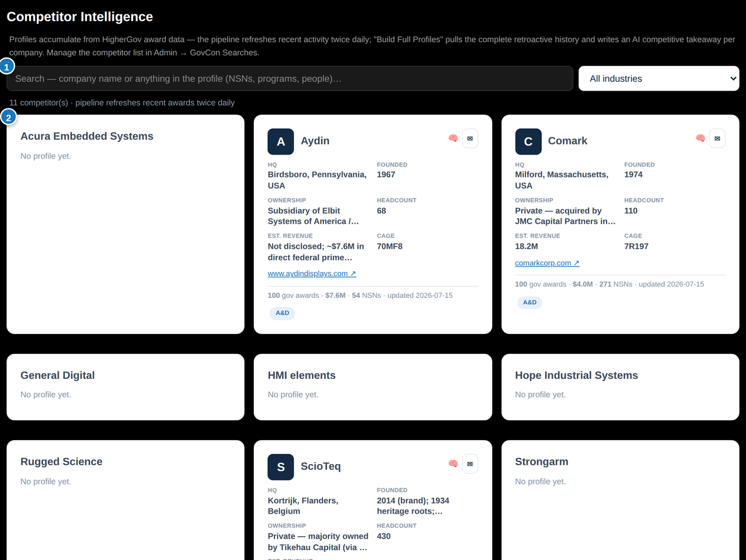The width and height of the screenshot is (746, 560).
Task: Click the envelope button on ScioTeq card
Action: [x=470, y=464]
